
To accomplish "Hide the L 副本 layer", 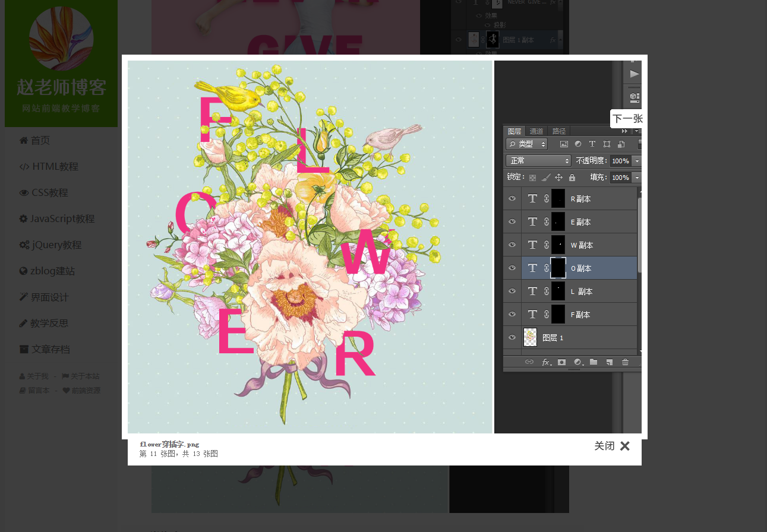I will point(512,292).
